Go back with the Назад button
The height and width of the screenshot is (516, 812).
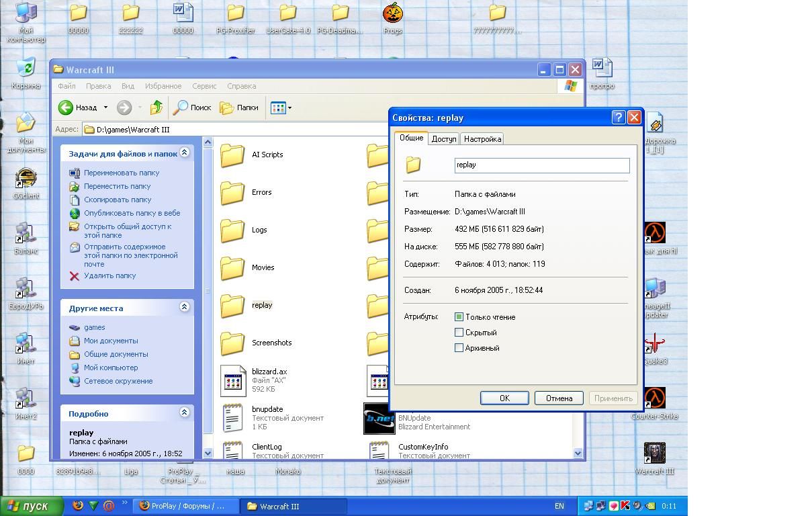[77, 107]
